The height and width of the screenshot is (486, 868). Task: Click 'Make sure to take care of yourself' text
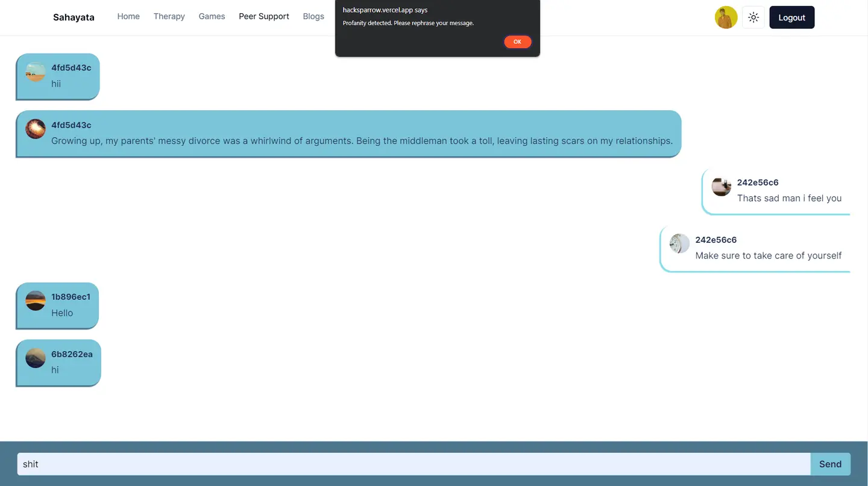(x=768, y=255)
